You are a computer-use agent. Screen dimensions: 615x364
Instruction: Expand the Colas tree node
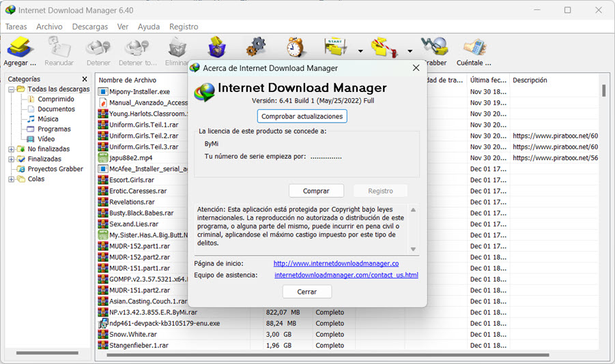(12, 179)
